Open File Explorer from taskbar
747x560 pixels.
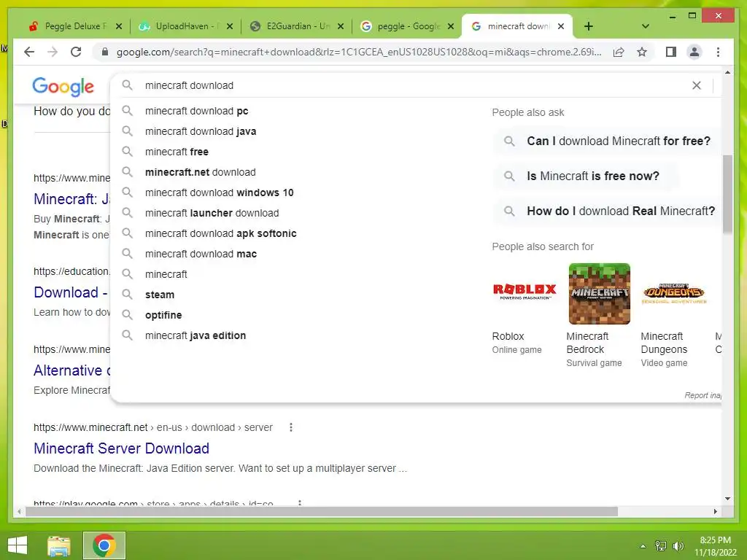[59, 545]
